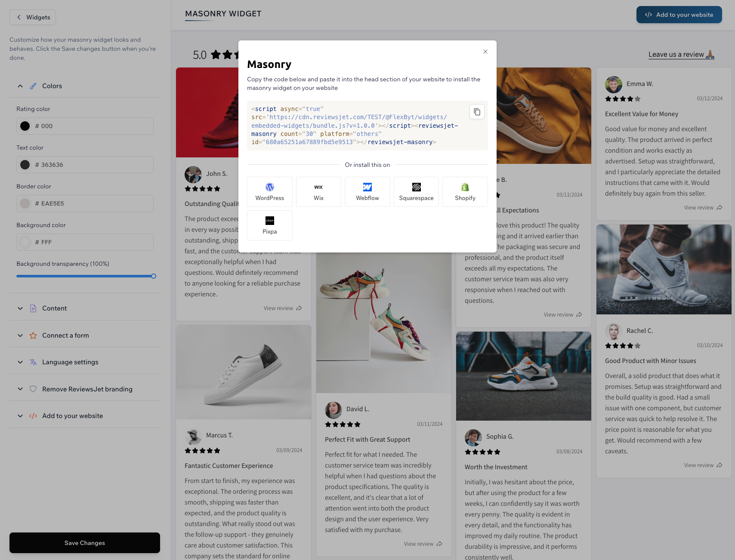The image size is (735, 560).
Task: Open the Border color swatch
Action: 25,203
